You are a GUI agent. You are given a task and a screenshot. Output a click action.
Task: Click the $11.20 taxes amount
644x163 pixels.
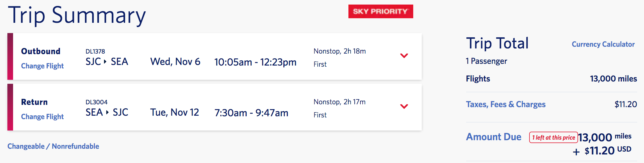pos(626,104)
